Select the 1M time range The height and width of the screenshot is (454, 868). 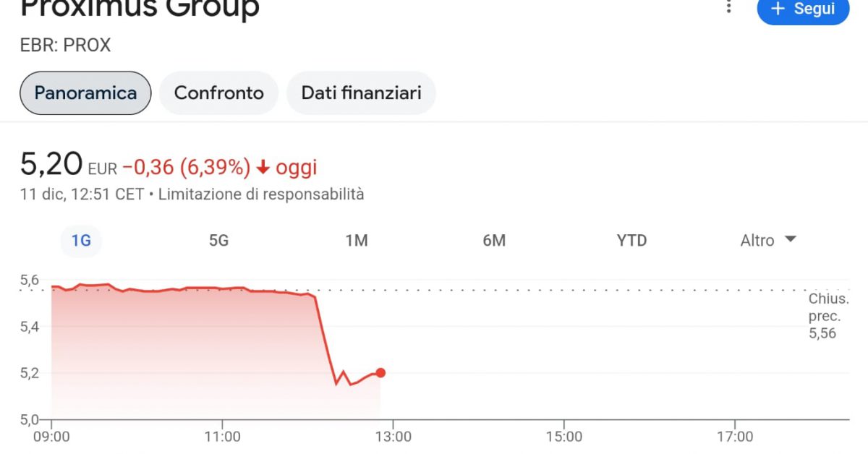[x=357, y=241]
